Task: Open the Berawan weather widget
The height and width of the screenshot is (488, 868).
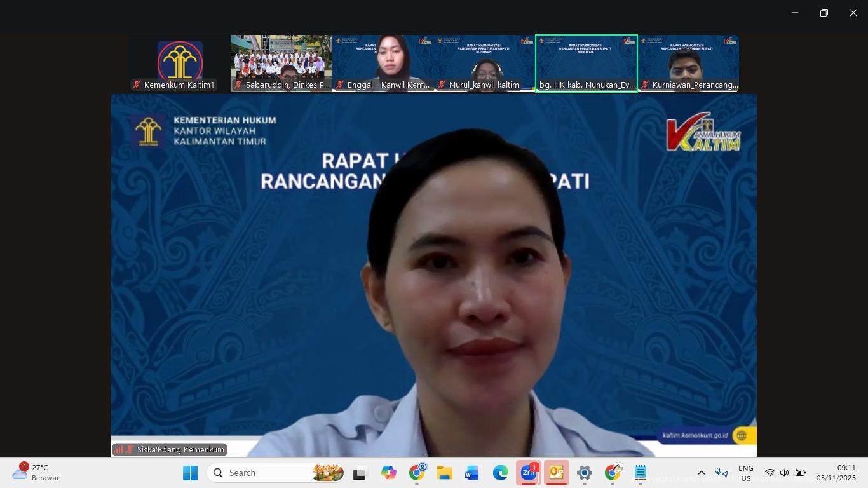Action: pyautogui.click(x=38, y=473)
